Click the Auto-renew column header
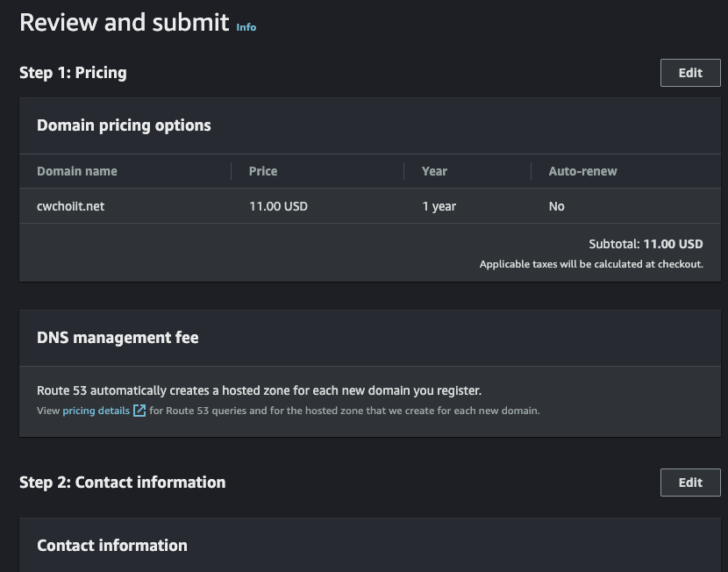This screenshot has width=728, height=572. (x=582, y=171)
